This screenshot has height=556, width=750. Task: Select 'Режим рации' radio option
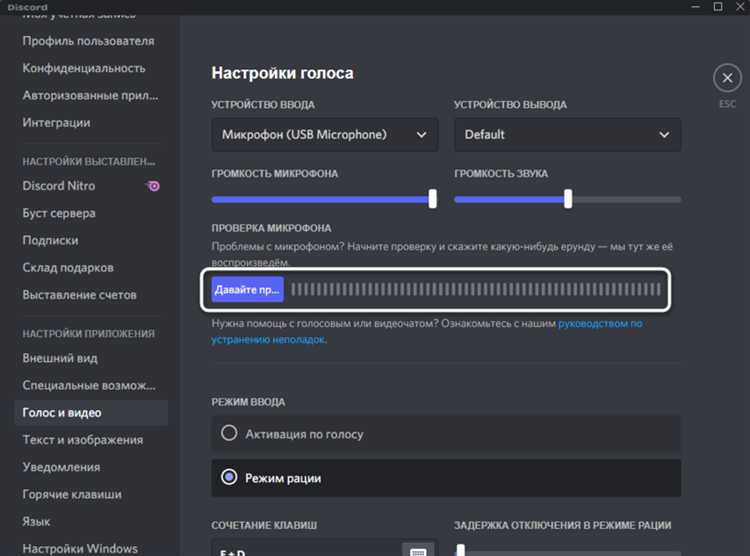click(446, 478)
